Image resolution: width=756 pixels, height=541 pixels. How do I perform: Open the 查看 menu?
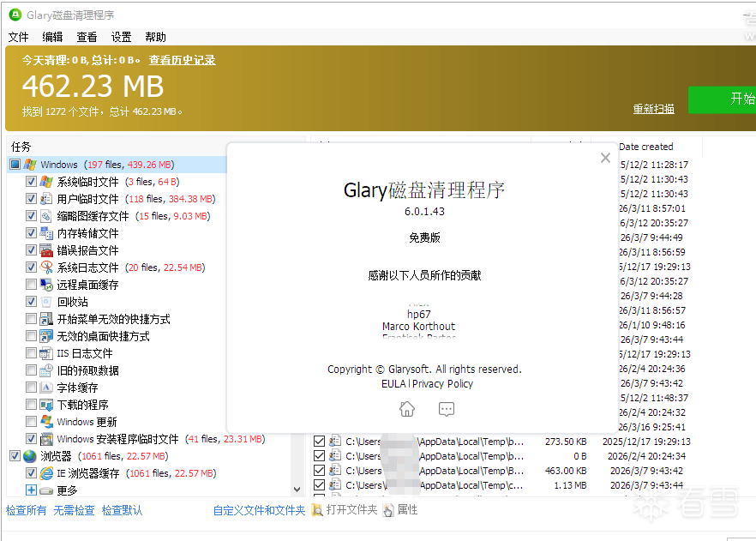point(87,37)
